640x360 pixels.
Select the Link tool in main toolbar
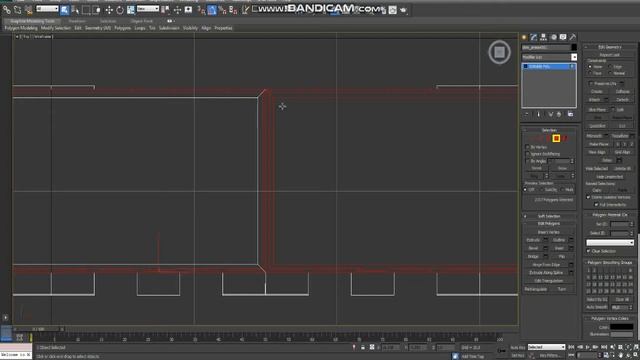[7, 9]
